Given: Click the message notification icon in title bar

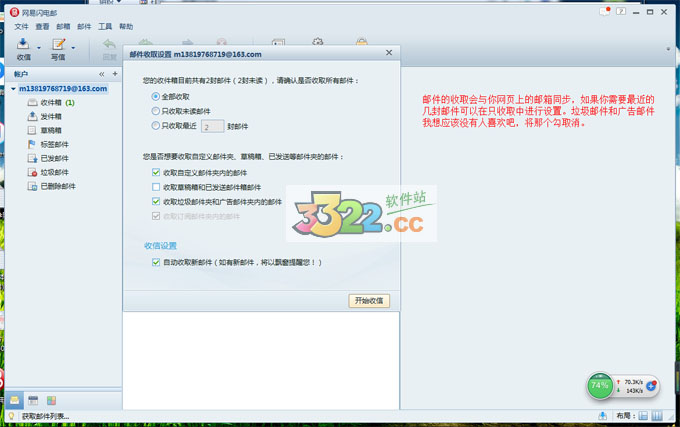Looking at the screenshot, I should (x=606, y=12).
